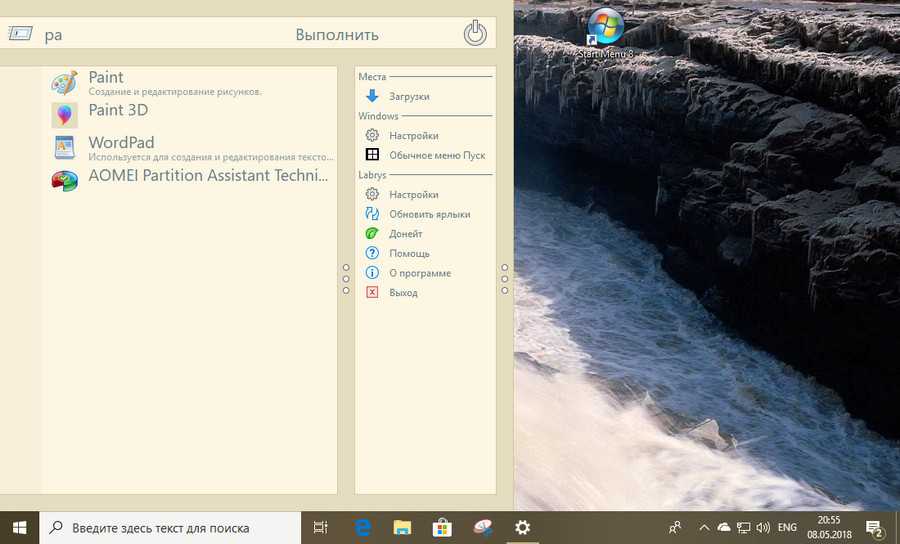Launch Paint 3D app
Image resolution: width=900 pixels, height=544 pixels.
click(x=117, y=111)
